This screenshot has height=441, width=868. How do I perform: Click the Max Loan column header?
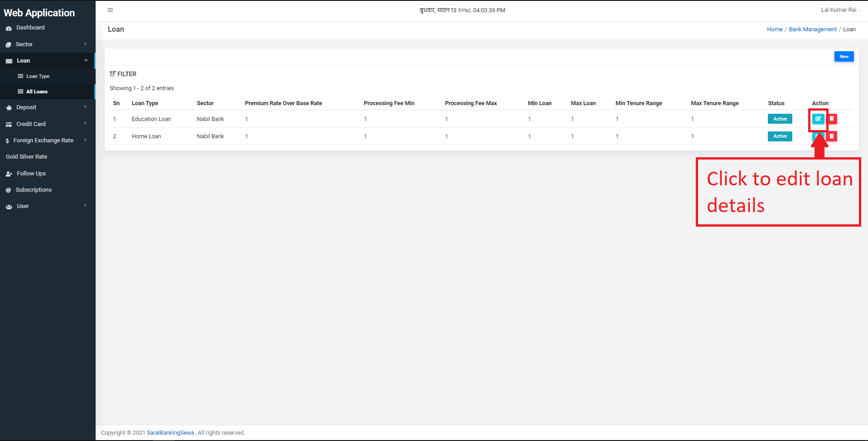point(583,103)
